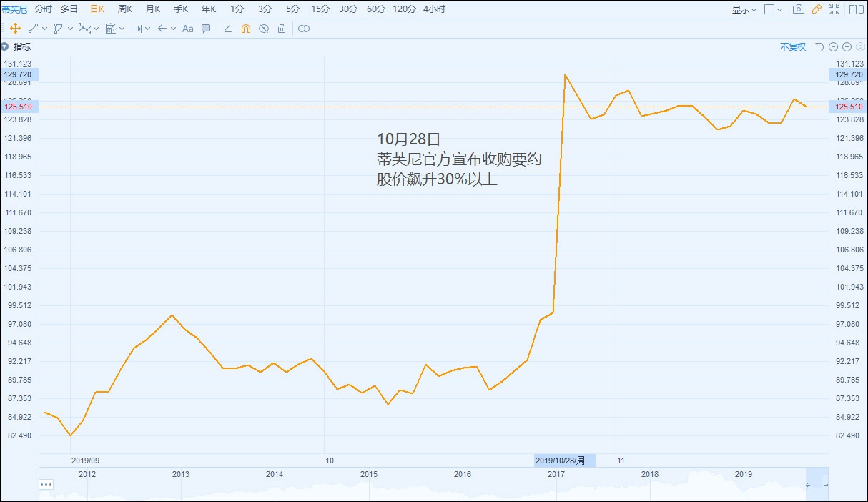This screenshot has height=502, width=868.
Task: Open the window layout dropdown arrow
Action: pyautogui.click(x=779, y=9)
